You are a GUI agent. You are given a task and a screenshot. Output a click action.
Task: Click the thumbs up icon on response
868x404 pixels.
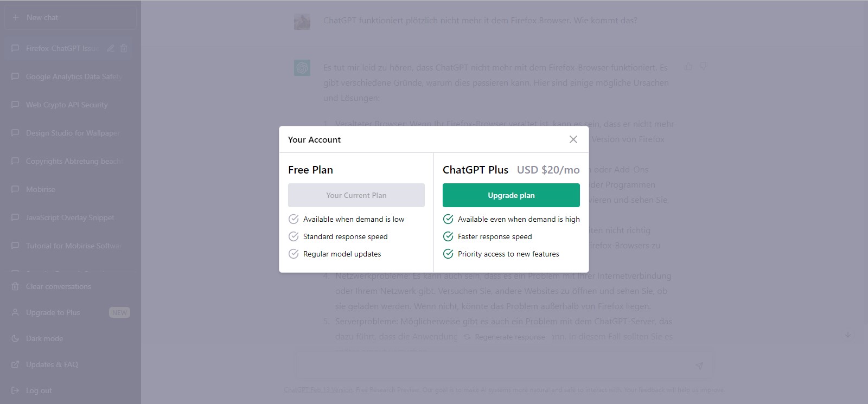click(688, 67)
